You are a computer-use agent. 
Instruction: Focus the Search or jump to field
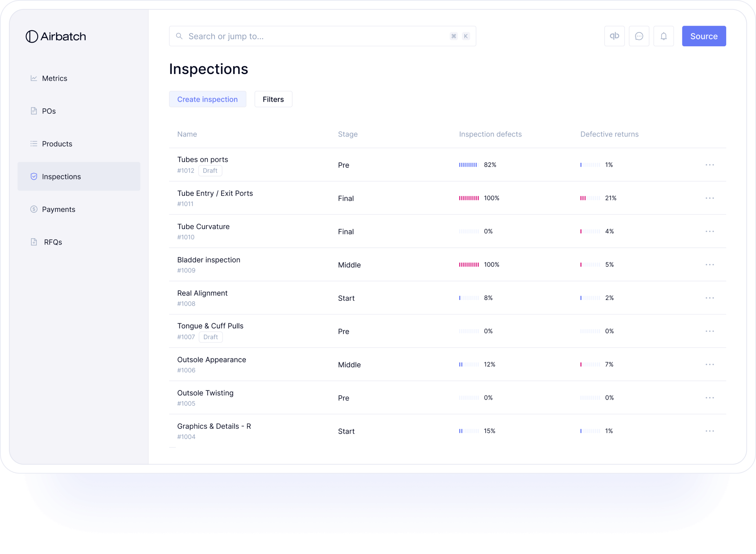316,36
